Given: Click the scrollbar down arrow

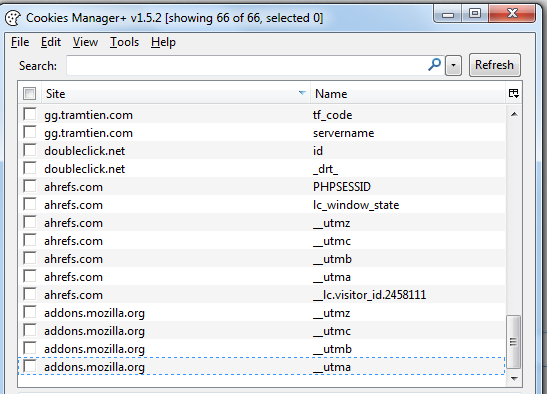Looking at the screenshot, I should coord(514,378).
